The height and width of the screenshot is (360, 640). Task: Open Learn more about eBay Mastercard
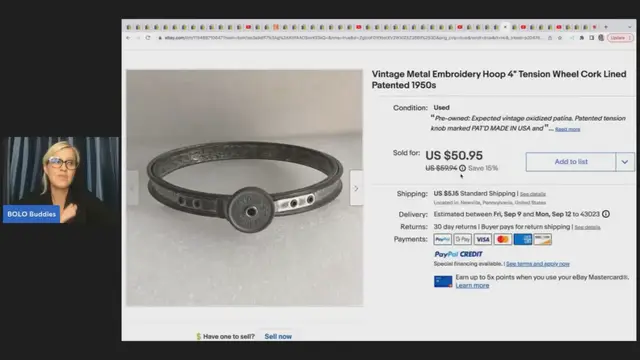point(472,285)
